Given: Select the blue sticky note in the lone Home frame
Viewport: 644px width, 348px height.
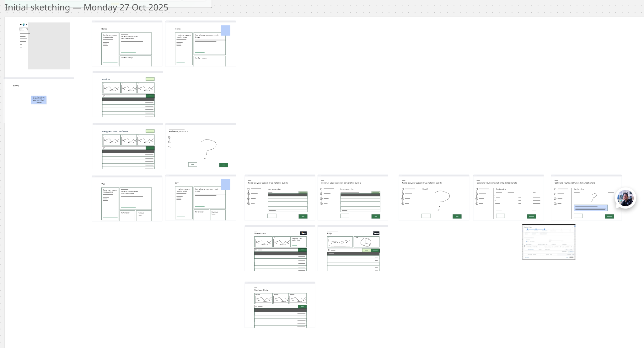Looking at the screenshot, I should (39, 100).
